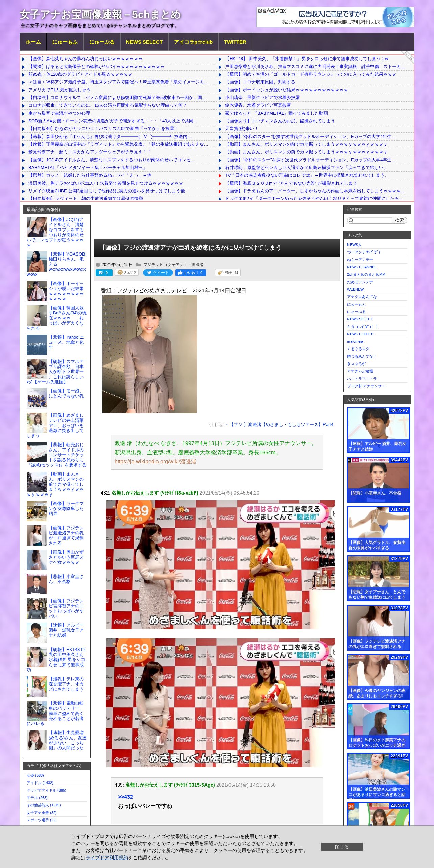Click the Hatena bookmark B! button
This screenshot has height=868, width=434.
click(104, 273)
